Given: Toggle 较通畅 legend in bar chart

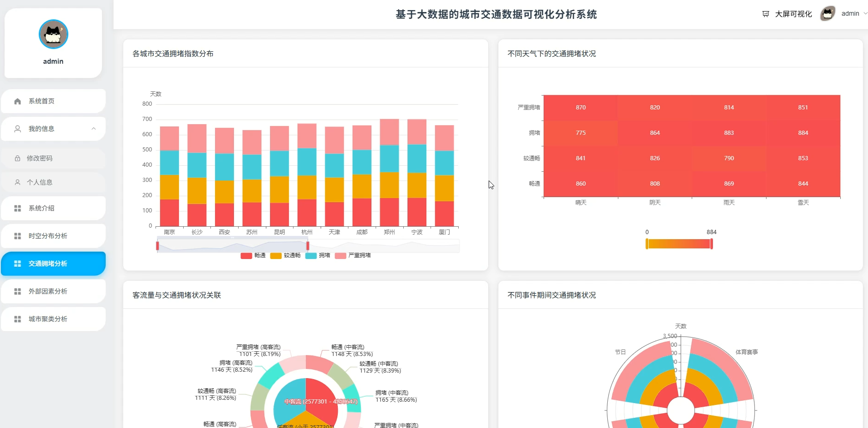Looking at the screenshot, I should coord(285,256).
